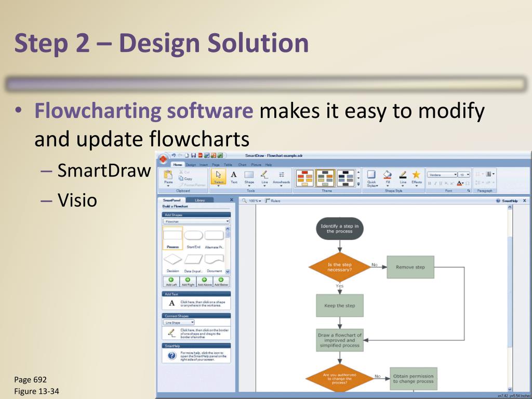
Task: Select the Start/End shape
Action: click(193, 238)
